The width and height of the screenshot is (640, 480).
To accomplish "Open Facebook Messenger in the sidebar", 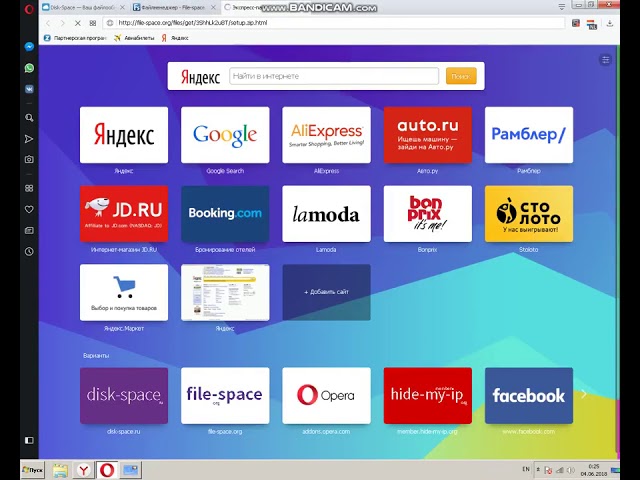I will point(29,47).
